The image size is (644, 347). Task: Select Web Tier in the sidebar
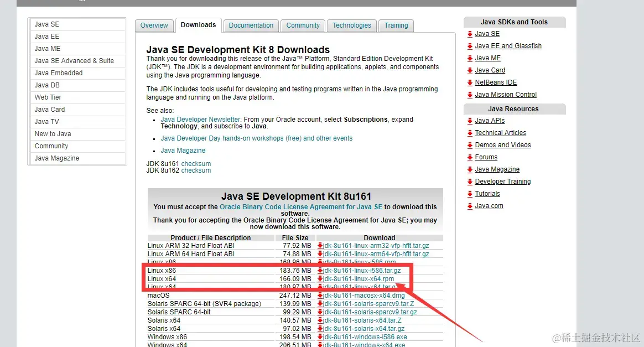pyautogui.click(x=77, y=97)
